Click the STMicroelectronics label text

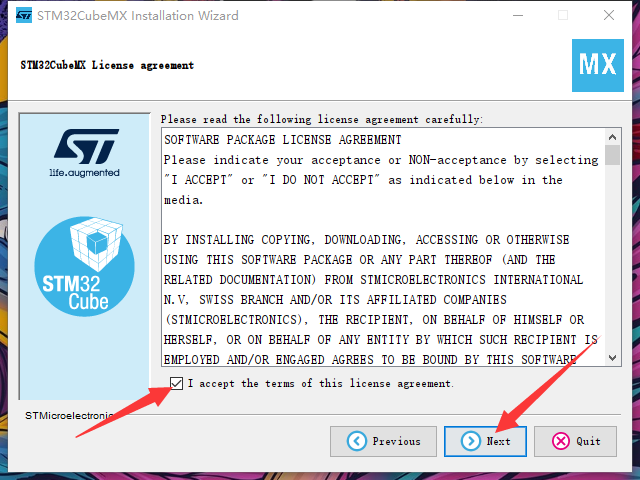coord(69,416)
